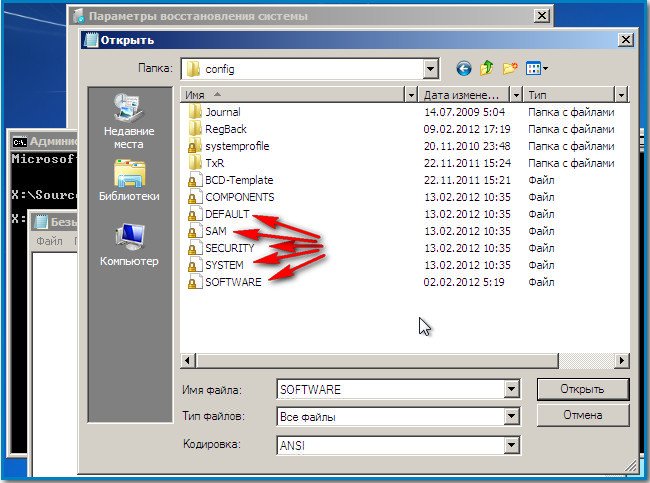
Task: Select the SAM registry file
Action: pyautogui.click(x=215, y=231)
